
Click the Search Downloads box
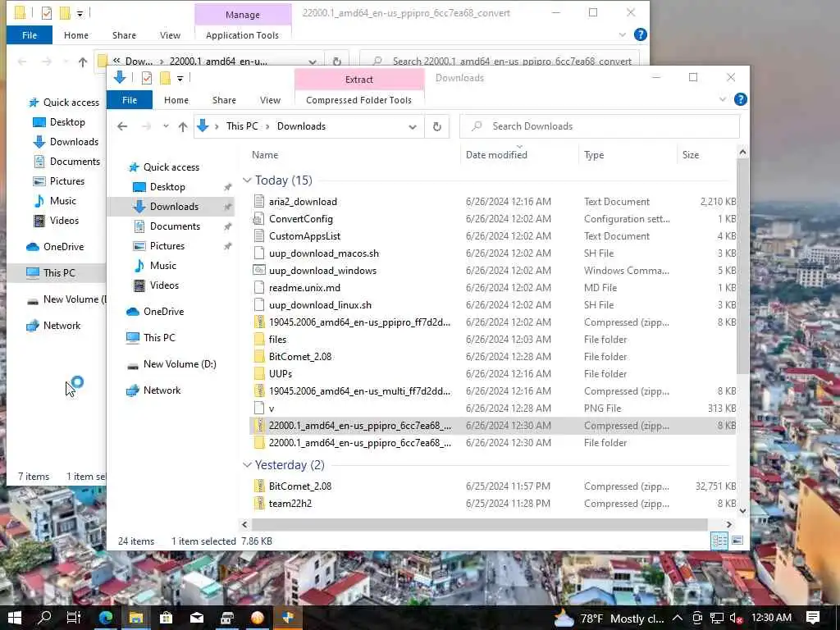[600, 126]
